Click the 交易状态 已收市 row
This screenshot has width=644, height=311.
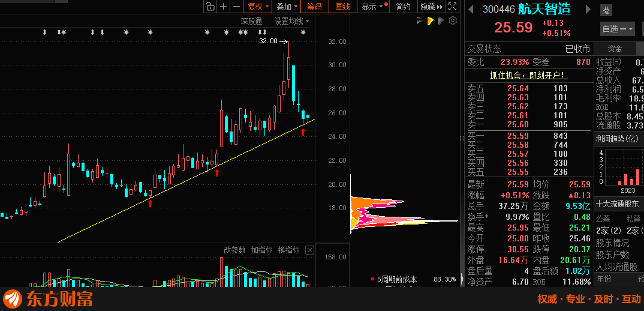[x=529, y=49]
